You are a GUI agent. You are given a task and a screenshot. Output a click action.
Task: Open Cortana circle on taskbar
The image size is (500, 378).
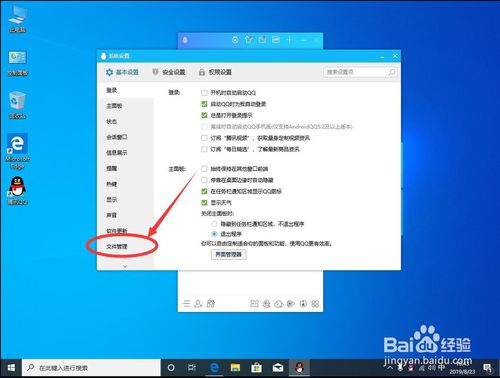(x=171, y=368)
